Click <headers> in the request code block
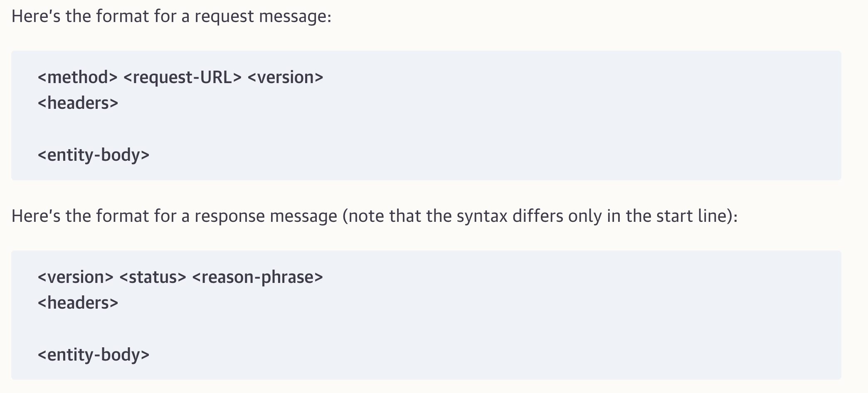Screen dimensions: 868x393 [x=78, y=103]
